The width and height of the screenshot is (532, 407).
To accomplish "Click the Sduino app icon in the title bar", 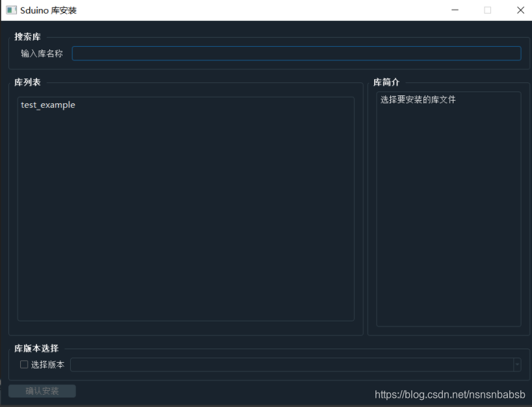I will coord(10,10).
